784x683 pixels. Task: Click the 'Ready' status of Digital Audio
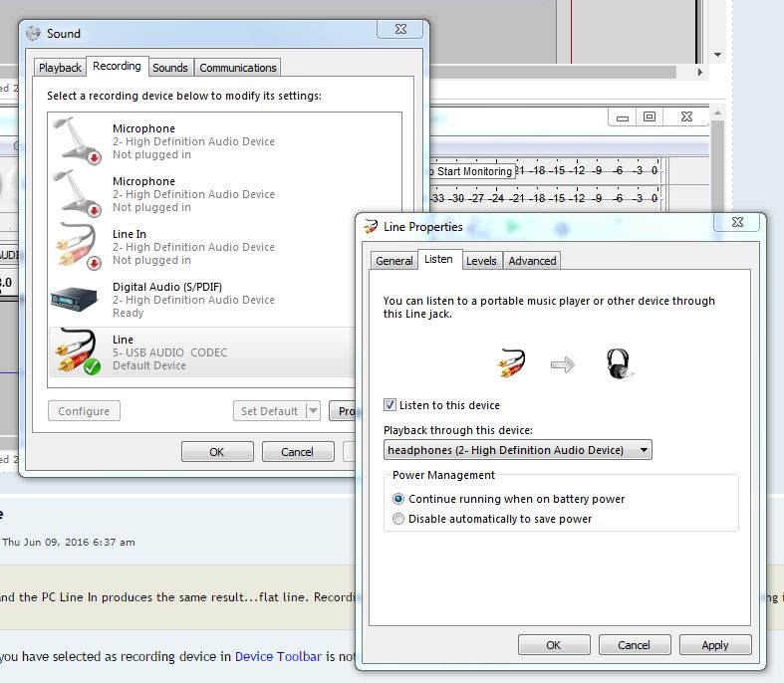click(128, 313)
